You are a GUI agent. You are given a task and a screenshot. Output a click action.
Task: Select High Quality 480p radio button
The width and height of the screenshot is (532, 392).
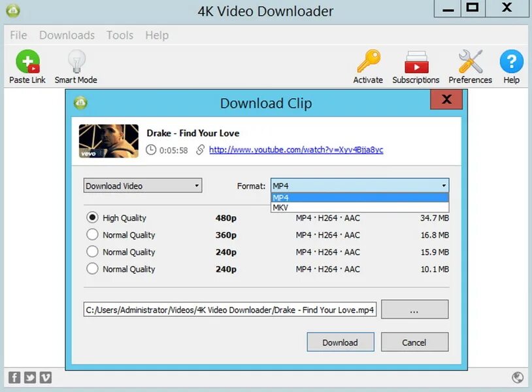(92, 218)
